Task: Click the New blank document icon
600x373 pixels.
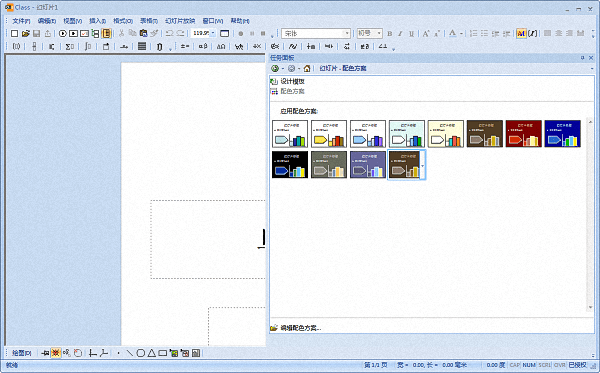Action: pos(15,34)
